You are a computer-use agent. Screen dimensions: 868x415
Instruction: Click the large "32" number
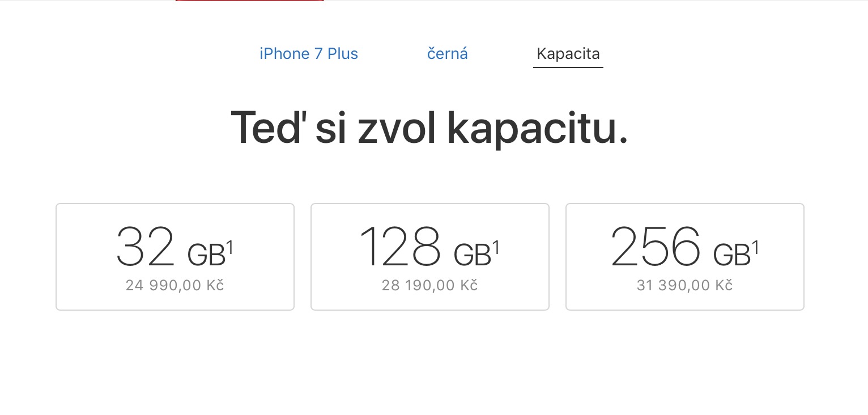(146, 248)
